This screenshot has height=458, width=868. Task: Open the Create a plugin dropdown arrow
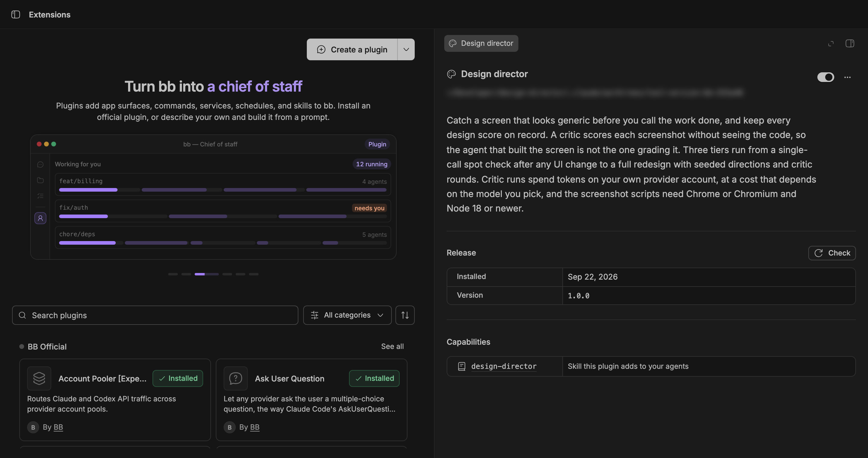pyautogui.click(x=406, y=49)
